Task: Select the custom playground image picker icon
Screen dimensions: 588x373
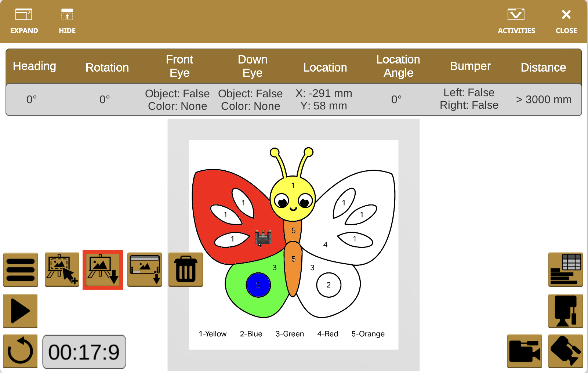Action: 62,270
